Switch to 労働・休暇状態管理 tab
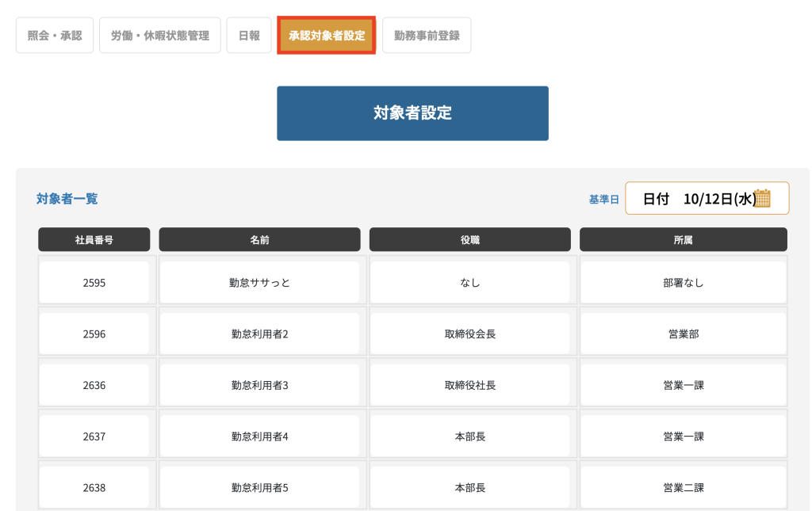Screen dimensions: 812x511 click(160, 35)
